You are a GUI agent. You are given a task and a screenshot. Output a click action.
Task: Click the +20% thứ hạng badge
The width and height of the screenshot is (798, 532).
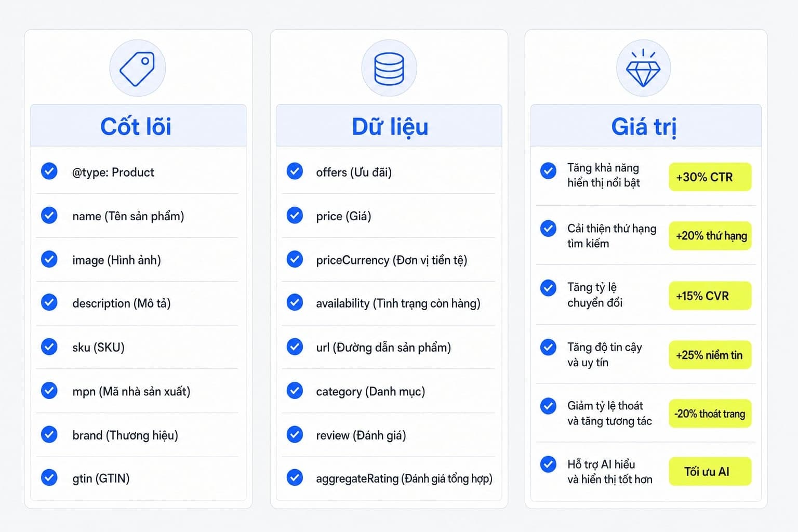click(x=710, y=236)
